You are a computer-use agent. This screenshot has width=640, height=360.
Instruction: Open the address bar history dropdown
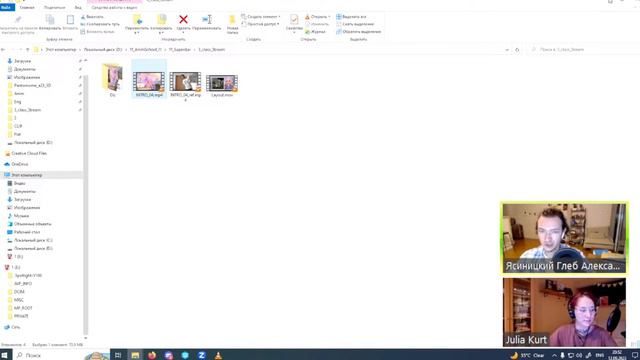coord(507,50)
